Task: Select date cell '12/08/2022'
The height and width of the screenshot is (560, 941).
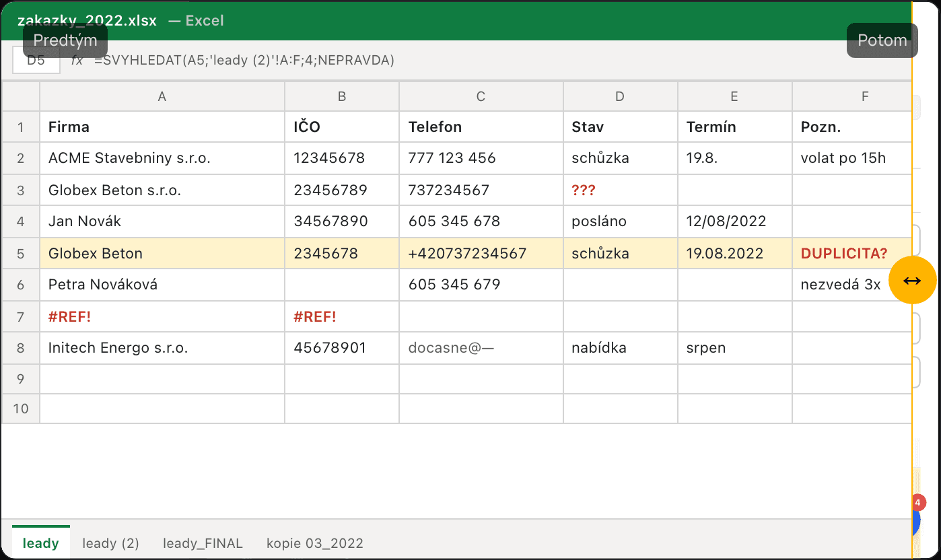Action: (x=735, y=221)
